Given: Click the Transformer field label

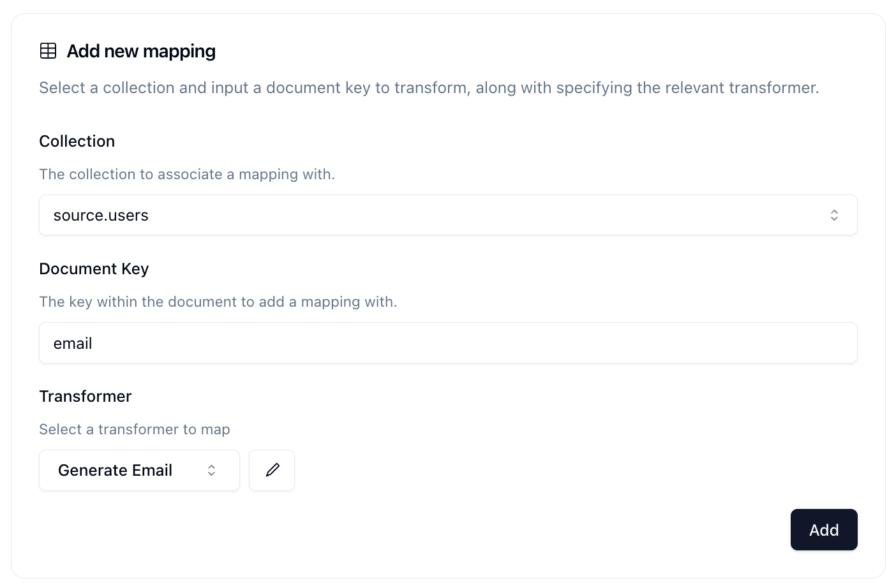Looking at the screenshot, I should 86,397.
